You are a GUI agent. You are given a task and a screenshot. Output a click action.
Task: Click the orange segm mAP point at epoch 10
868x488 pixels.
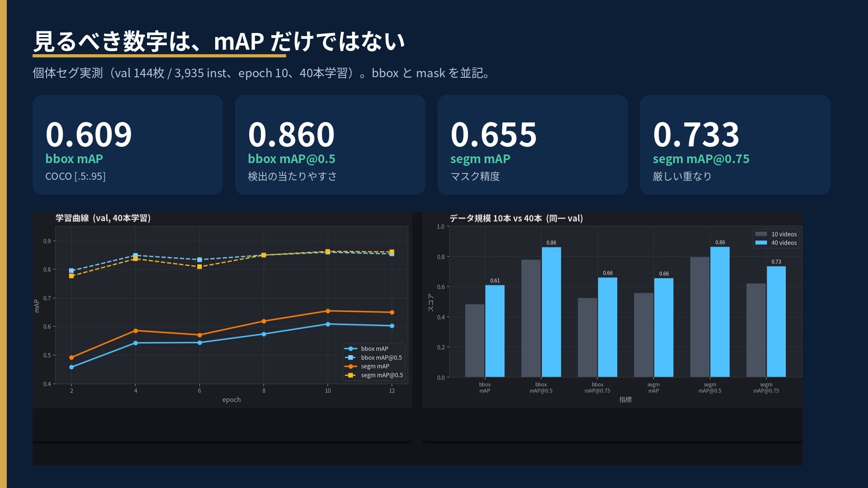click(328, 311)
